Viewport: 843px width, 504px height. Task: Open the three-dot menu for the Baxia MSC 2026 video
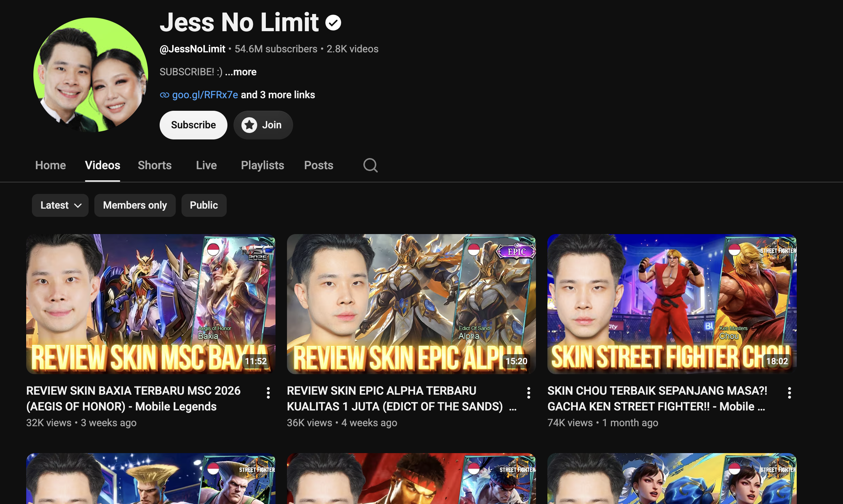tap(268, 393)
